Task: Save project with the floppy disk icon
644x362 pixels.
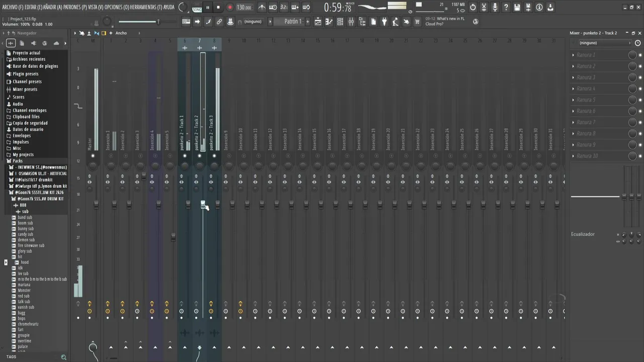Action: (x=517, y=7)
